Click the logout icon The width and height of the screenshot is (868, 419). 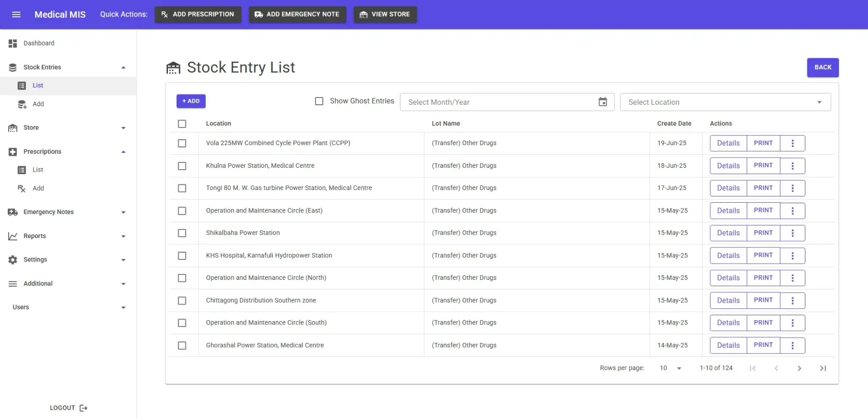[x=83, y=408]
